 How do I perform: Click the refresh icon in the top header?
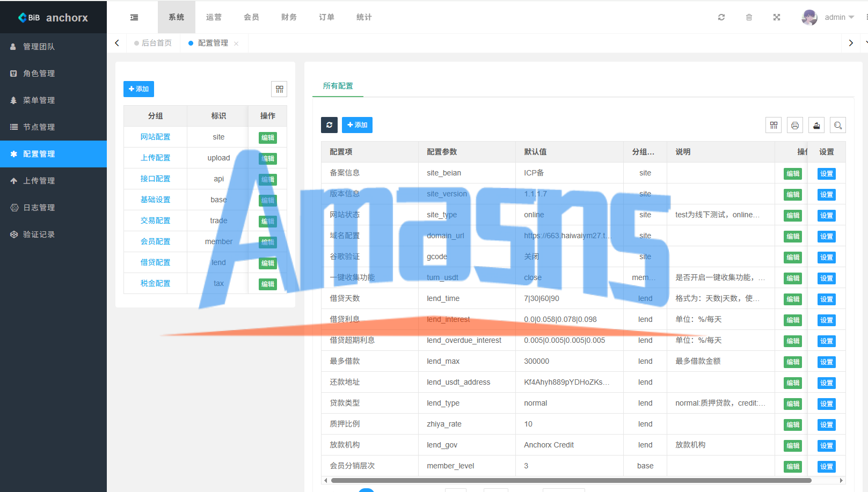coord(721,17)
